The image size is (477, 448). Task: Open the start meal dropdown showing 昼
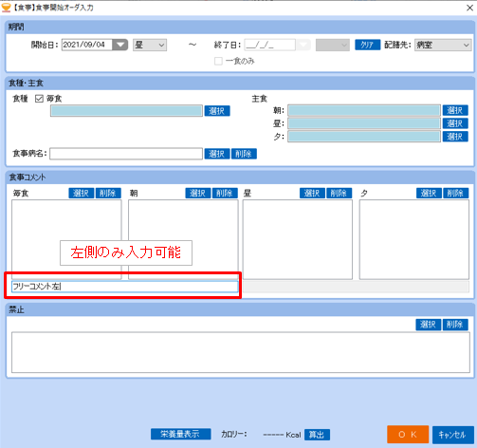[150, 45]
